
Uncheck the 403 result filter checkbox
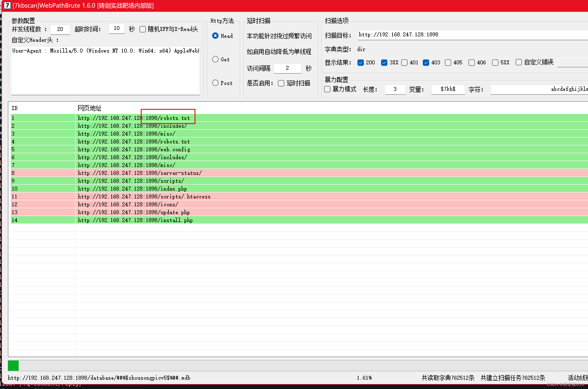tap(426, 63)
